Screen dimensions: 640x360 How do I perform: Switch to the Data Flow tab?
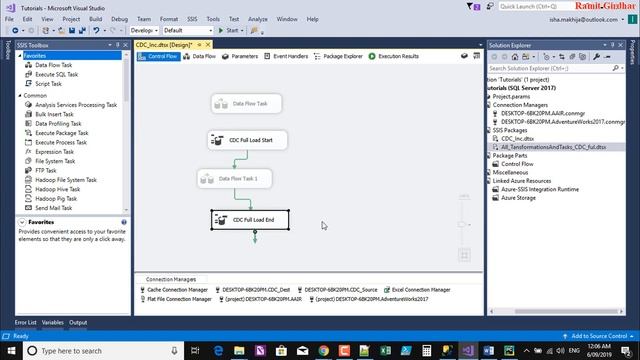(x=199, y=56)
